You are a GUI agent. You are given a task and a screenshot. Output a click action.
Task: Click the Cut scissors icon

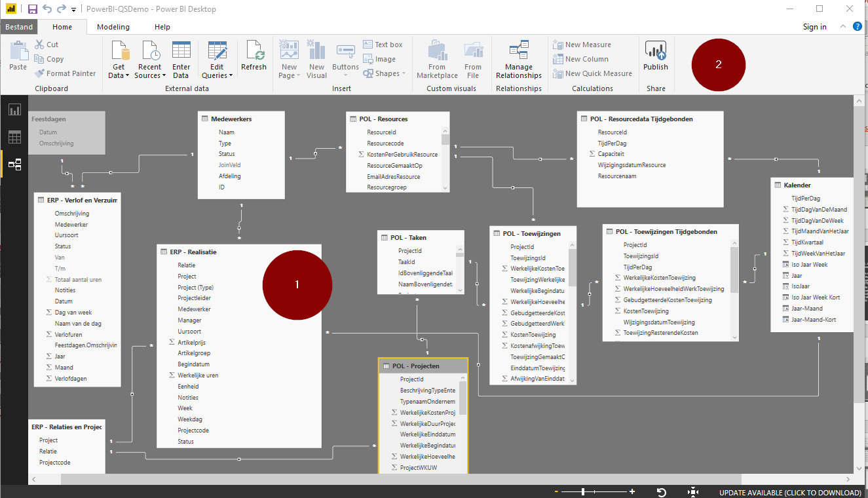39,45
